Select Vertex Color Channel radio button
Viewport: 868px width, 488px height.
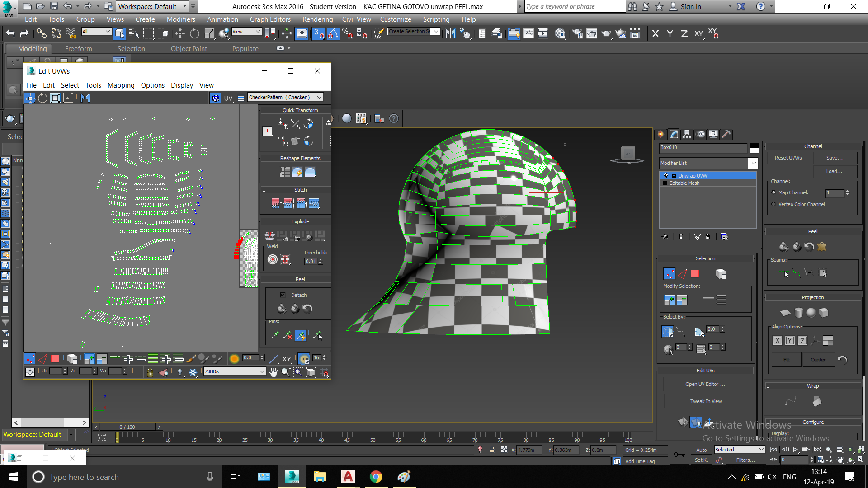[x=774, y=204]
